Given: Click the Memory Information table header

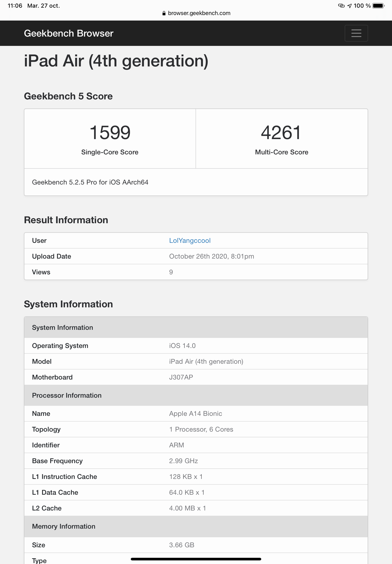Looking at the screenshot, I should point(196,526).
